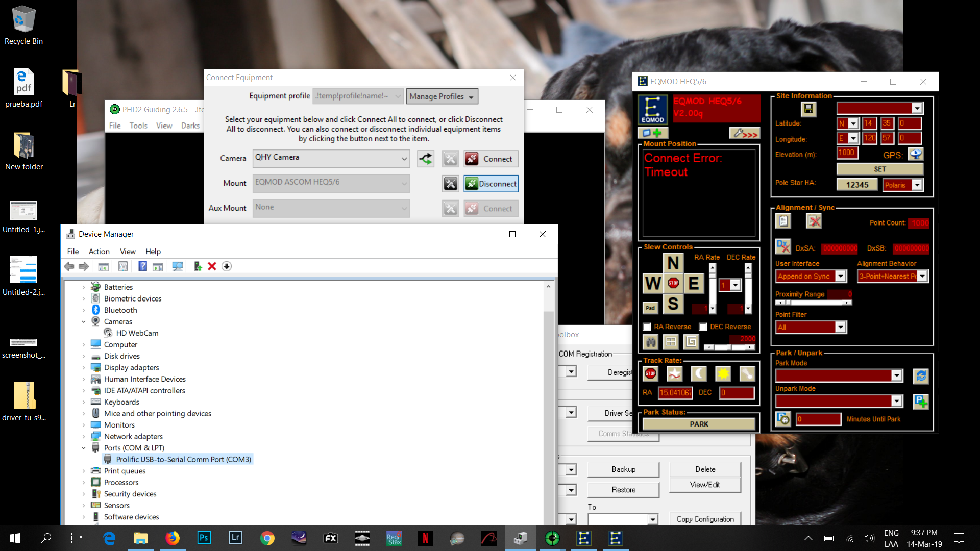This screenshot has width=980, height=551.
Task: Click the Pad button in Slew Controls
Action: [x=650, y=308]
